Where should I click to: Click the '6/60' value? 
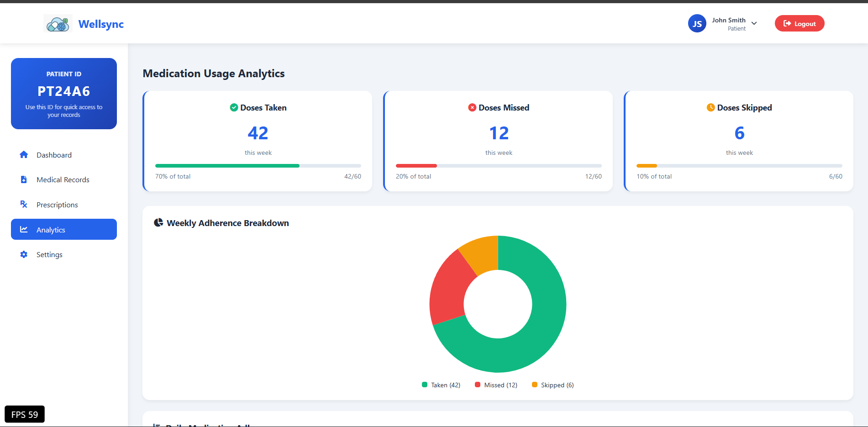pos(836,176)
